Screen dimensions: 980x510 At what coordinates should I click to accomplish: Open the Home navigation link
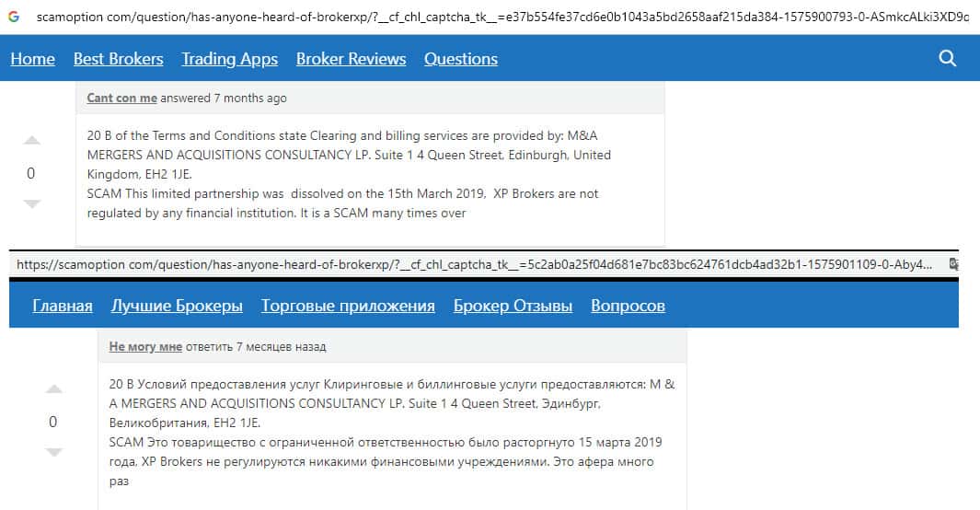(x=32, y=59)
